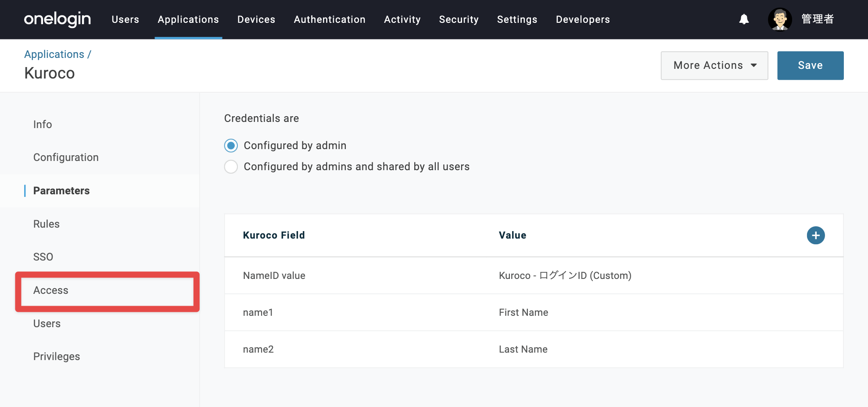The width and height of the screenshot is (868, 407).
Task: Click the Credentials are label
Action: click(262, 118)
